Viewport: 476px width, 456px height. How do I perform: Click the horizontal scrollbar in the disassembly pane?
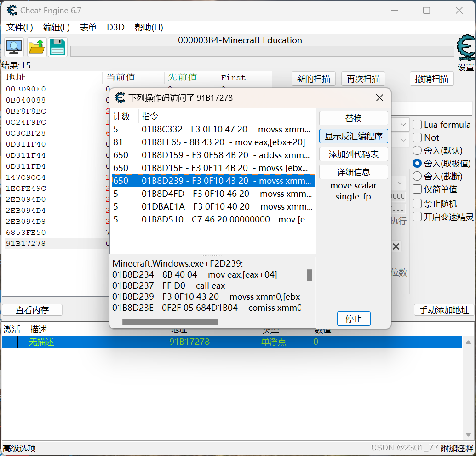click(170, 322)
